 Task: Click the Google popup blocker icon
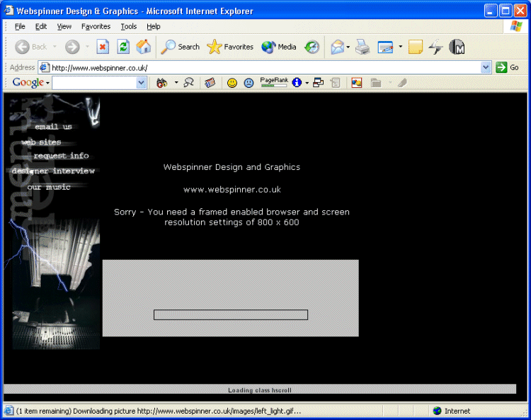pyautogui.click(x=319, y=82)
